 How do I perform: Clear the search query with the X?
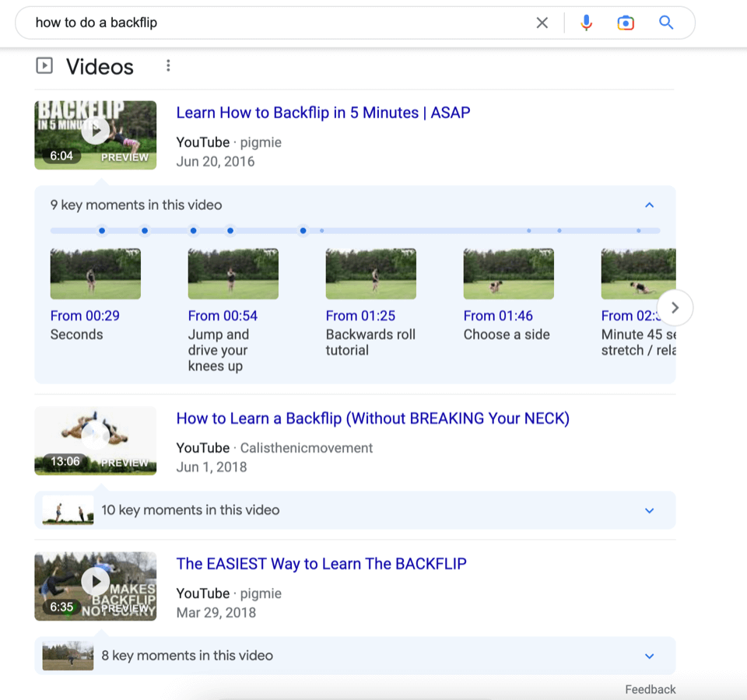(x=542, y=23)
